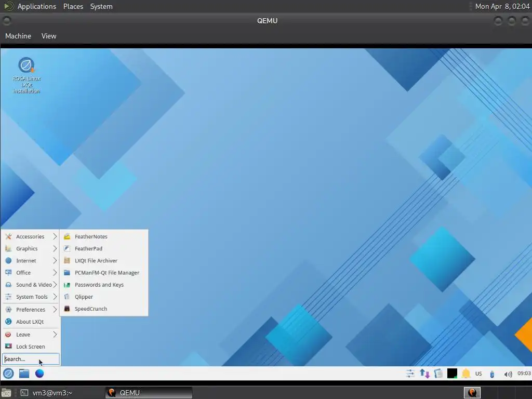Open LXQt File Archiver from the submenu

click(x=104, y=261)
